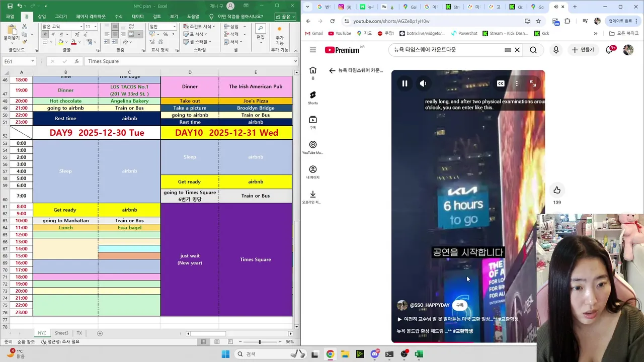Open Subscriptions in YouTube sidebar
This screenshot has width=644, height=362.
coord(313,123)
